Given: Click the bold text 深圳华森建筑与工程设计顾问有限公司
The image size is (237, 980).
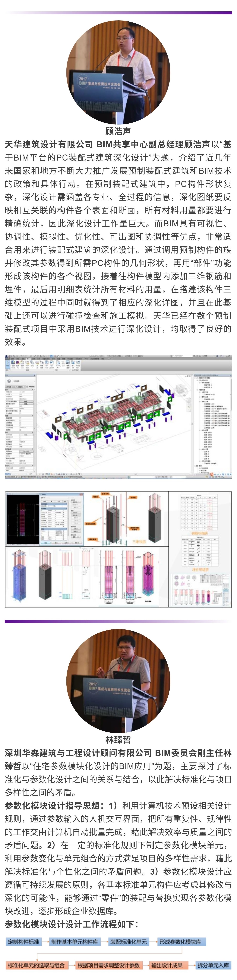Looking at the screenshot, I should tap(78, 753).
